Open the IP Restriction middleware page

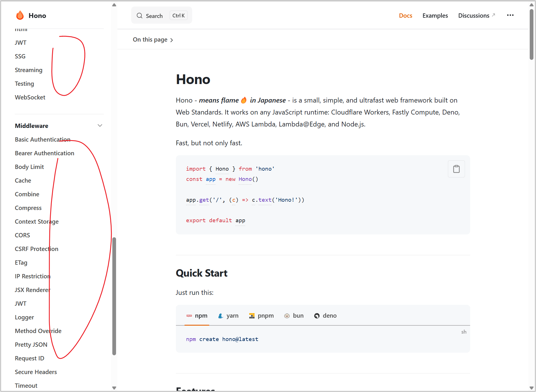pos(33,276)
